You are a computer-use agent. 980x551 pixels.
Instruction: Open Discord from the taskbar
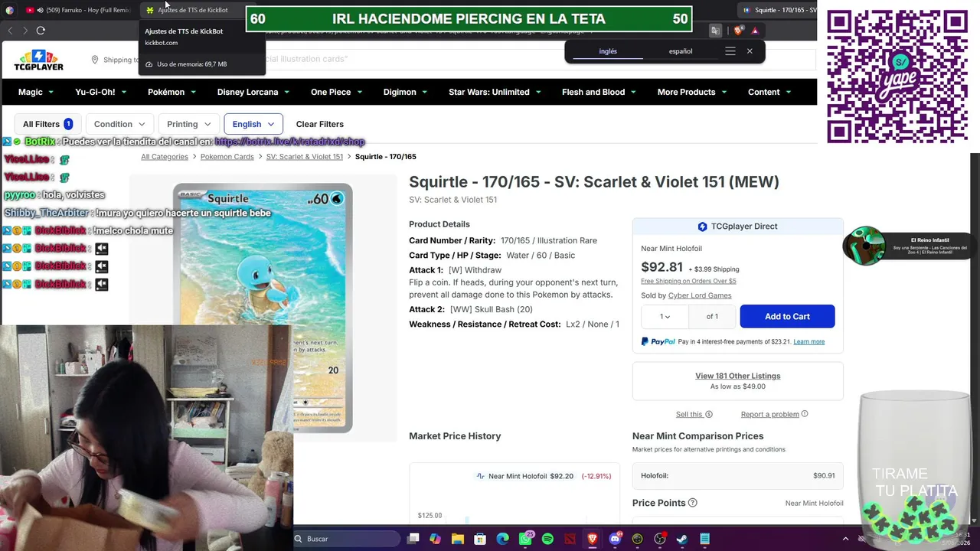coord(615,539)
